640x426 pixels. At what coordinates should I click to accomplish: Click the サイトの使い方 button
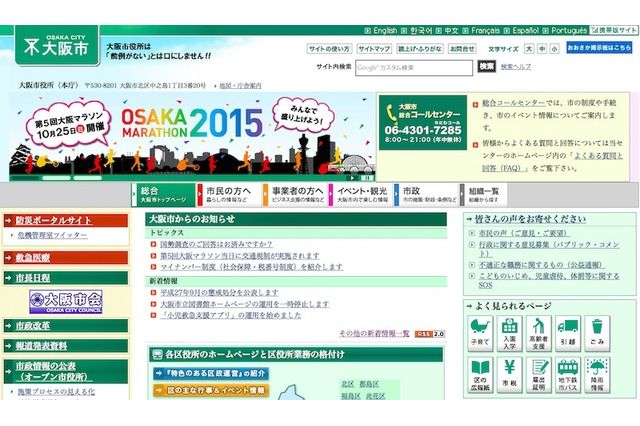pyautogui.click(x=329, y=49)
